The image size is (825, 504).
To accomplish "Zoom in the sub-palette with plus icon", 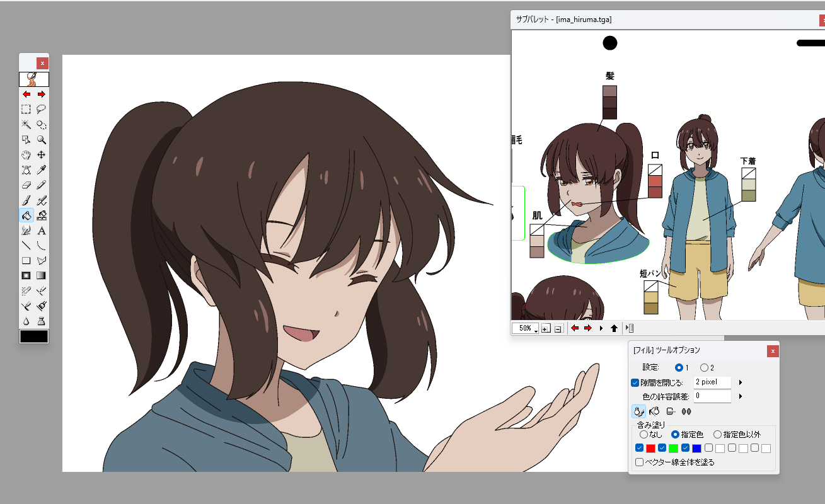I will click(546, 328).
